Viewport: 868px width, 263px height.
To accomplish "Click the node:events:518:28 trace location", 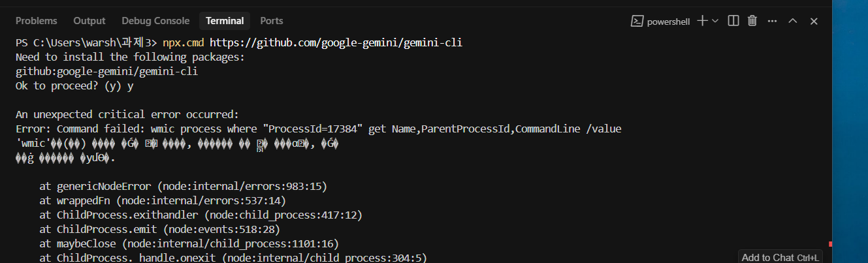I will click(221, 229).
